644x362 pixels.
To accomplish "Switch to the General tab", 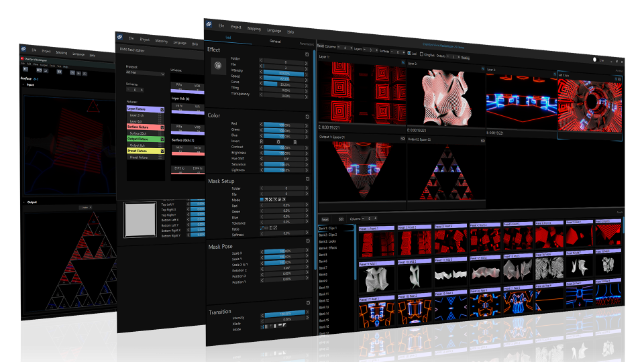I will (275, 41).
